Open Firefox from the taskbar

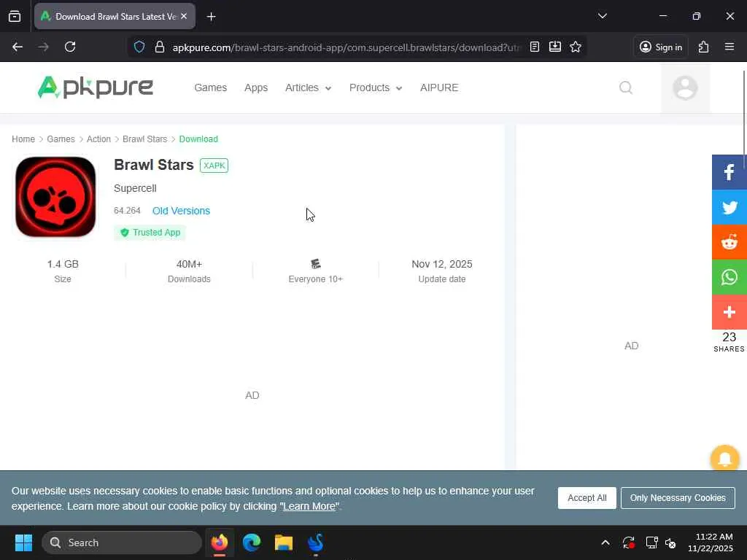pyautogui.click(x=220, y=542)
